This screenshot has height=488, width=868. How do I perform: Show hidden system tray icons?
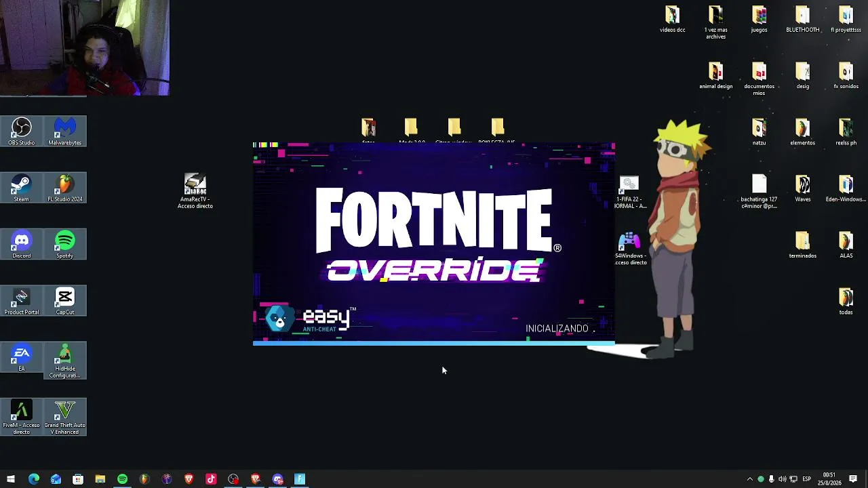tap(749, 479)
